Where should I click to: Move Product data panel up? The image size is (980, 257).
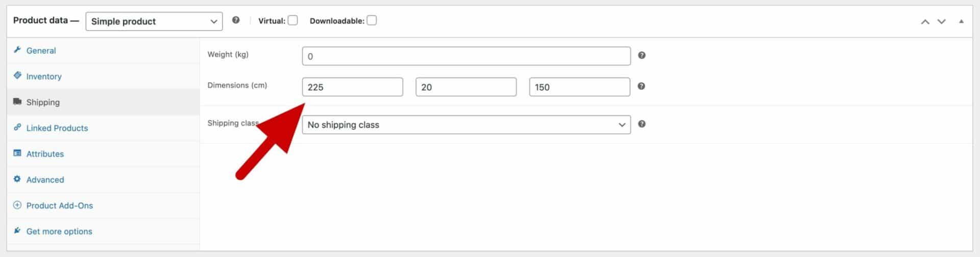[x=925, y=21]
